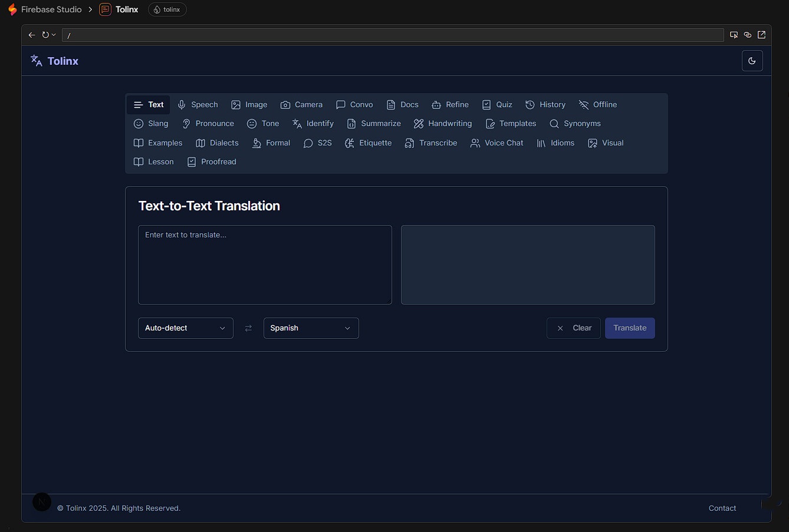789x532 pixels.
Task: Focus the Enter text to translate field
Action: (x=265, y=265)
